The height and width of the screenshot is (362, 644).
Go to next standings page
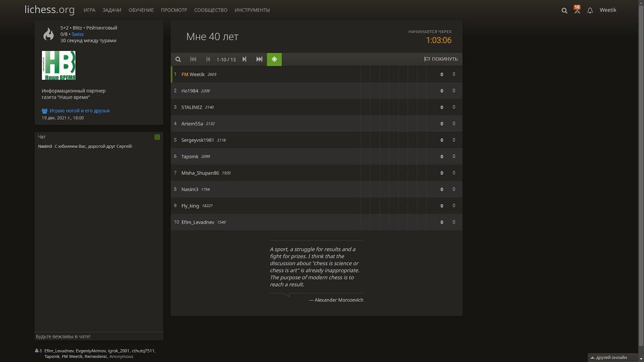coord(245,59)
